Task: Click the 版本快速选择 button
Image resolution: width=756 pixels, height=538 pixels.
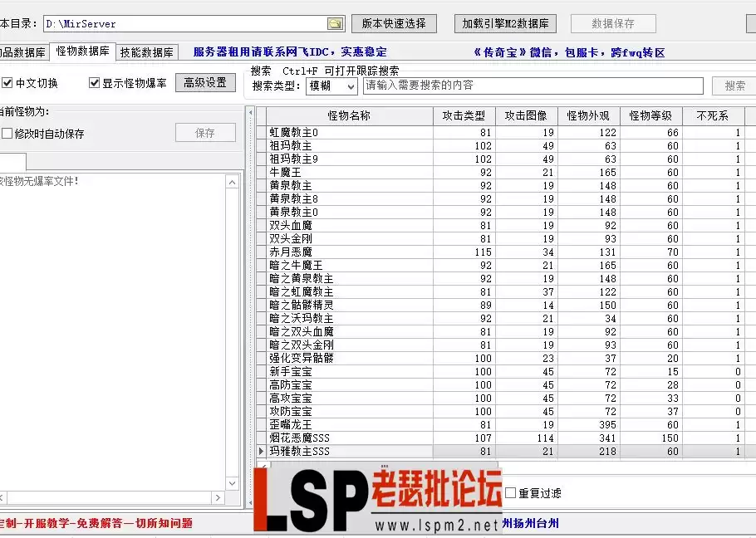Action: pos(395,22)
